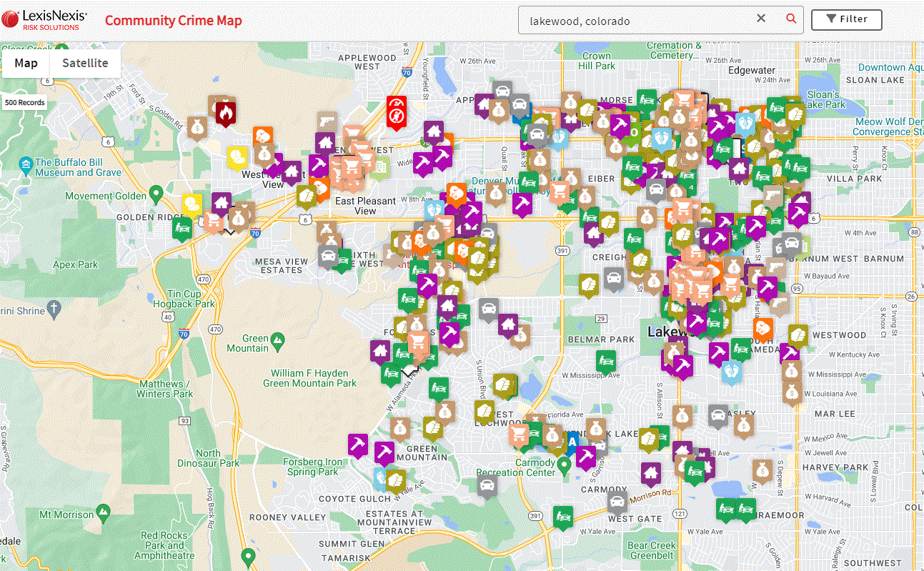Click the Community Crime Map title
The width and height of the screenshot is (924, 571).
click(174, 20)
